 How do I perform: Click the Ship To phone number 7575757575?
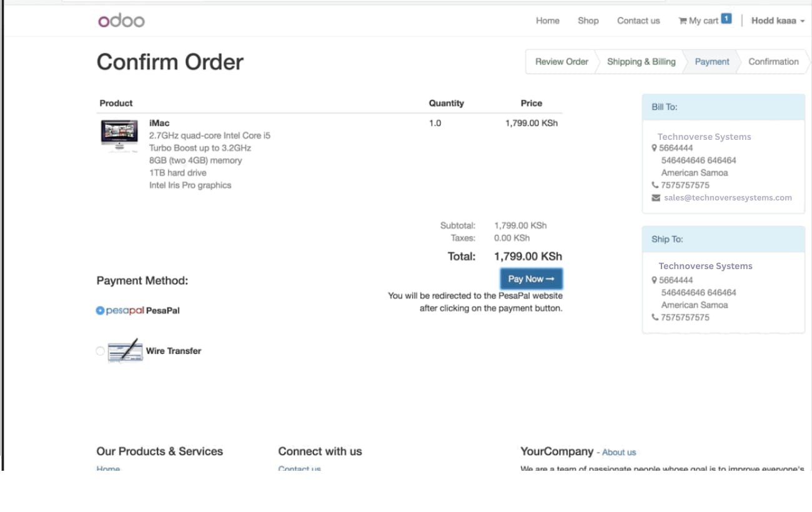pos(685,317)
